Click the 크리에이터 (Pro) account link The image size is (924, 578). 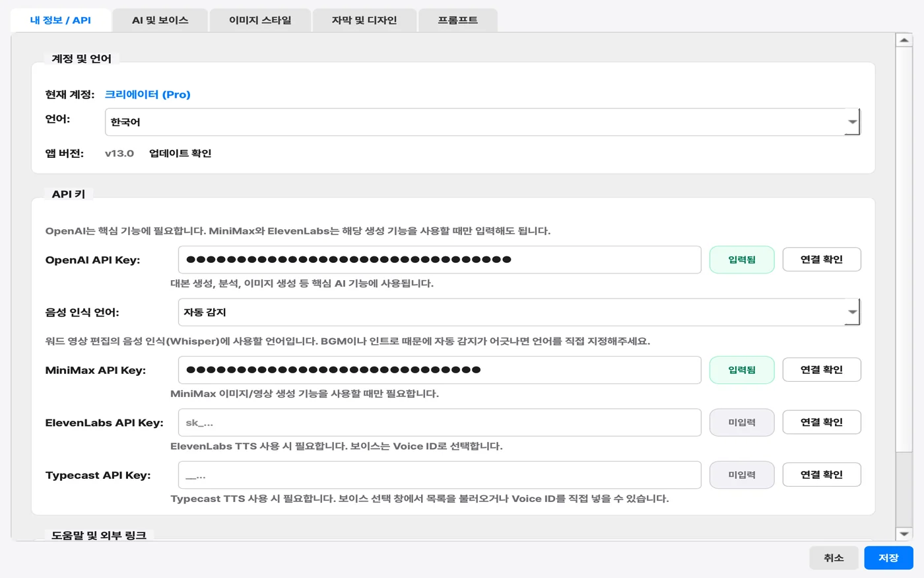(x=148, y=94)
